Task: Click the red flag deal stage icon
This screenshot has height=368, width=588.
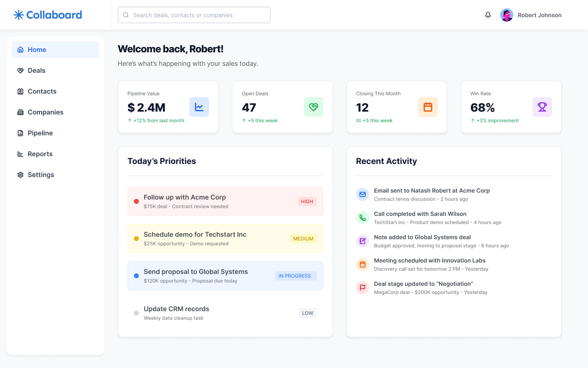Action: coord(363,288)
